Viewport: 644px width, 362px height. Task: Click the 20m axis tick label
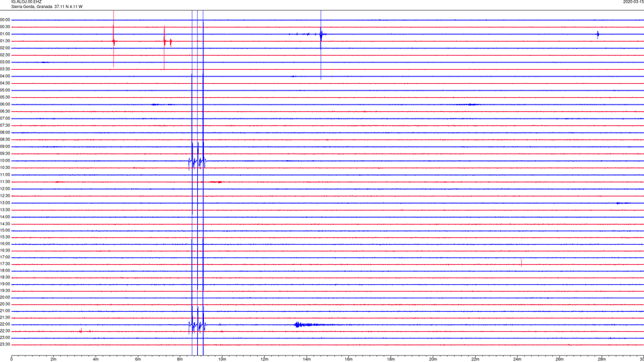pos(433,359)
